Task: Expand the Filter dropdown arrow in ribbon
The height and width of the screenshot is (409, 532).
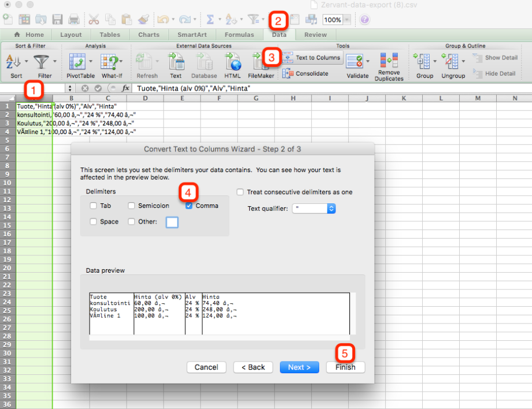Action: click(x=54, y=62)
